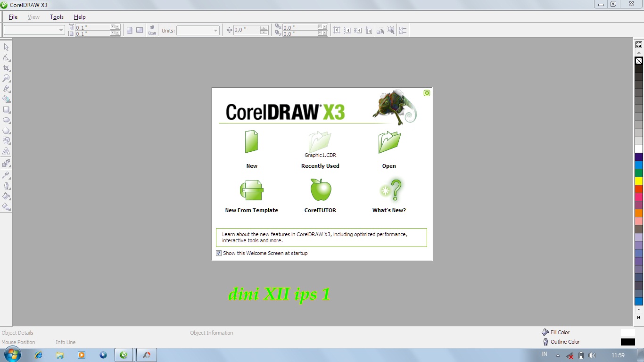Adjust the nudge offset spinner
The height and width of the screenshot is (362, 644).
point(264,30)
